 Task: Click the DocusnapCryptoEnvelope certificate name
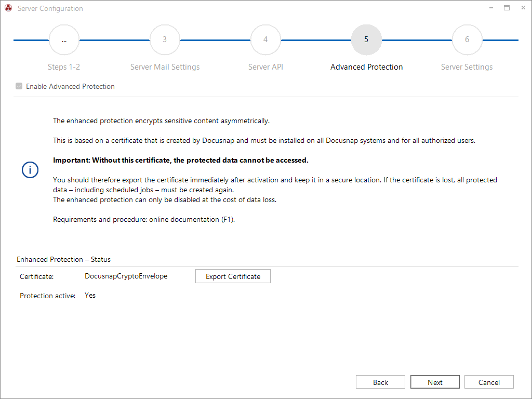(126, 276)
